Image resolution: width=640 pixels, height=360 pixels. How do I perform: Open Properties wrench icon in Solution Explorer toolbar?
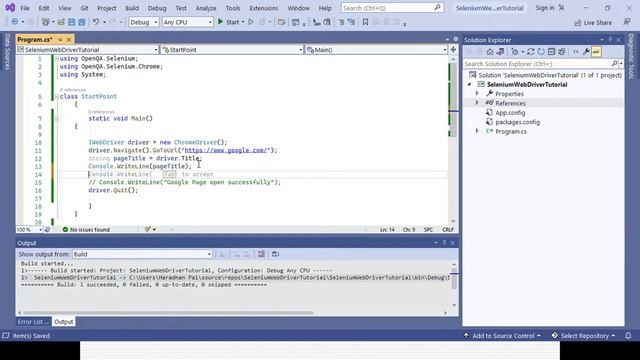(586, 52)
